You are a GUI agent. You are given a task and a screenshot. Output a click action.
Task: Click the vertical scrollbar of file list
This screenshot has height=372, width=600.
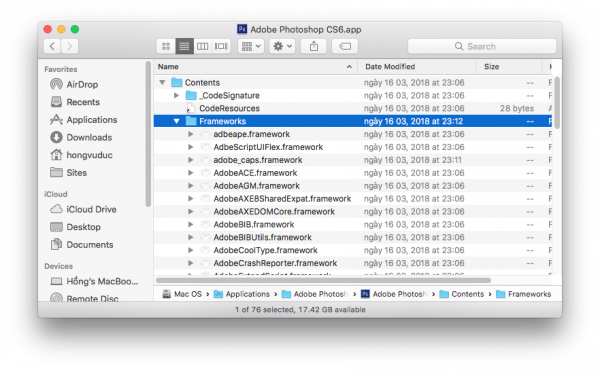click(557, 103)
